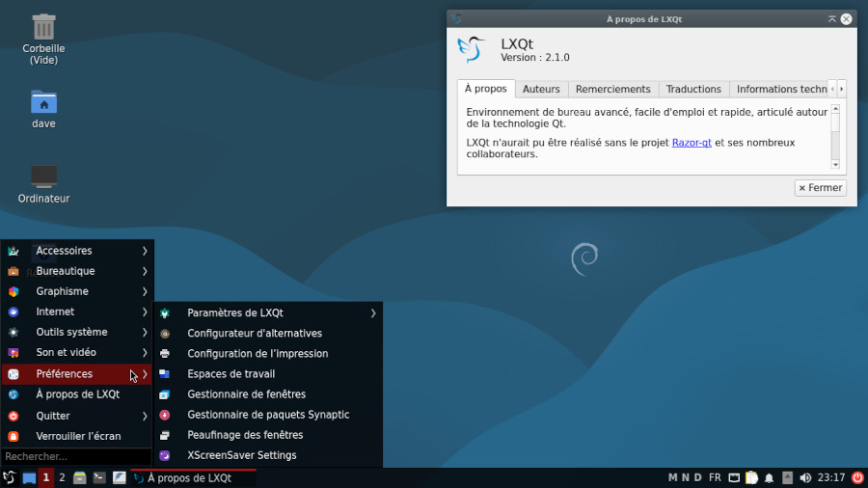Click the Son et vidéo category icon
This screenshot has width=868, height=488.
coord(14,352)
